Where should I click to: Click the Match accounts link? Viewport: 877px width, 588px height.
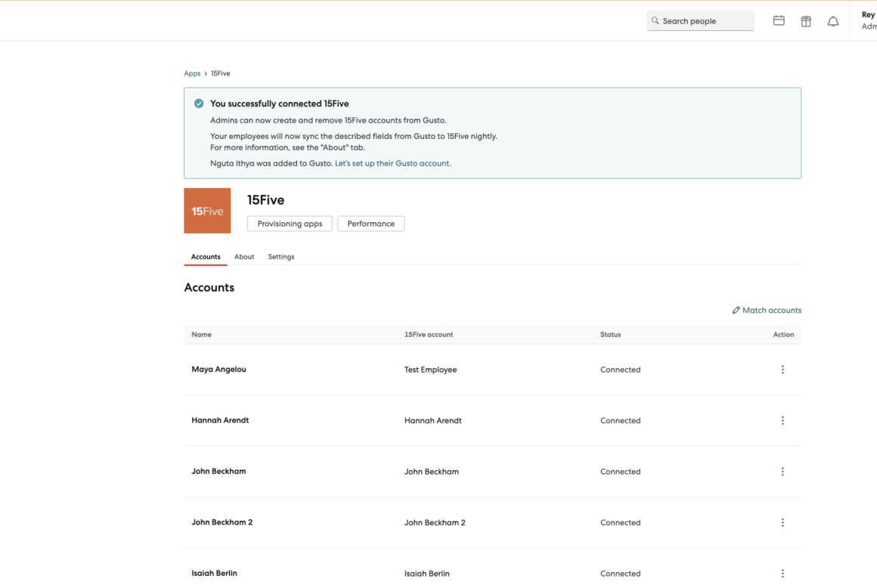(767, 310)
